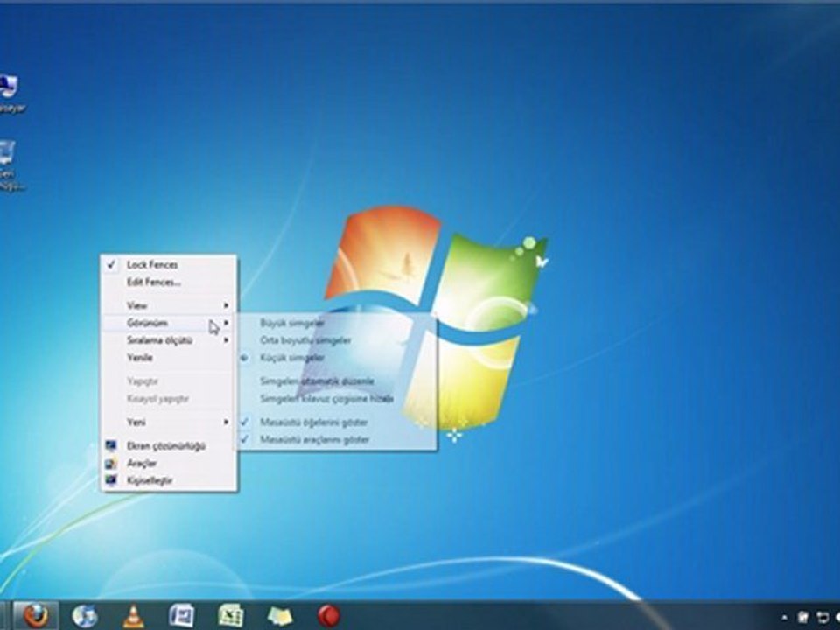Toggle Simgeleri kılavuz çizgisine hizala
This screenshot has height=630, width=840.
click(336, 399)
